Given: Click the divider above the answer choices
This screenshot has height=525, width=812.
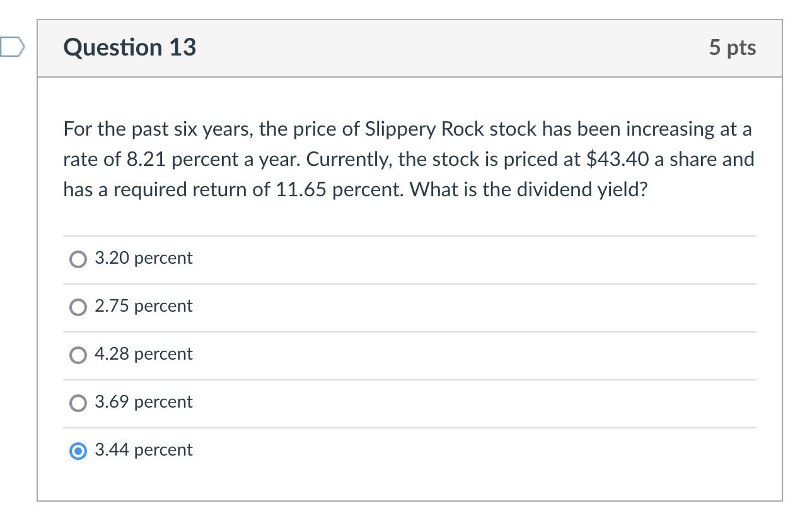Looking at the screenshot, I should point(410,235).
